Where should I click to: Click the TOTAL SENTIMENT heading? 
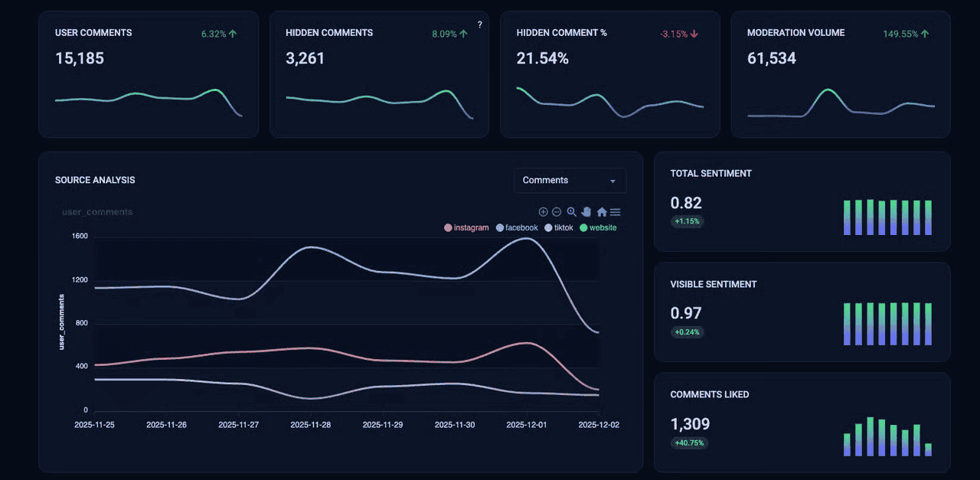tap(711, 174)
